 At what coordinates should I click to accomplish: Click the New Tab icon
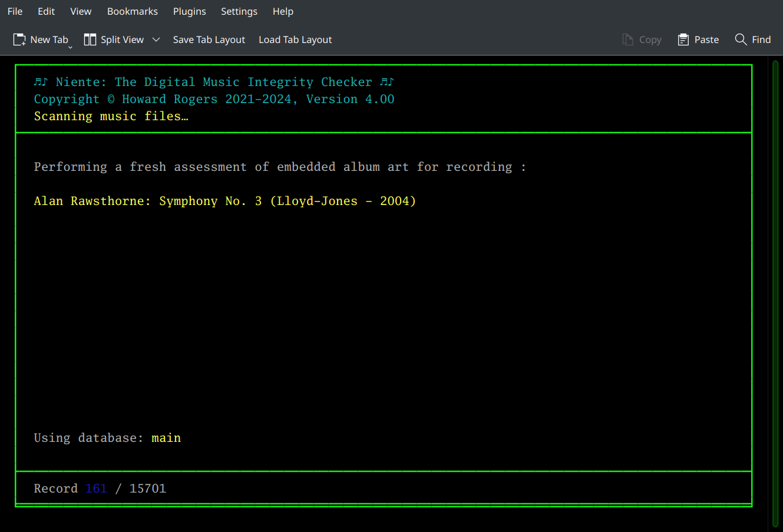pyautogui.click(x=18, y=39)
